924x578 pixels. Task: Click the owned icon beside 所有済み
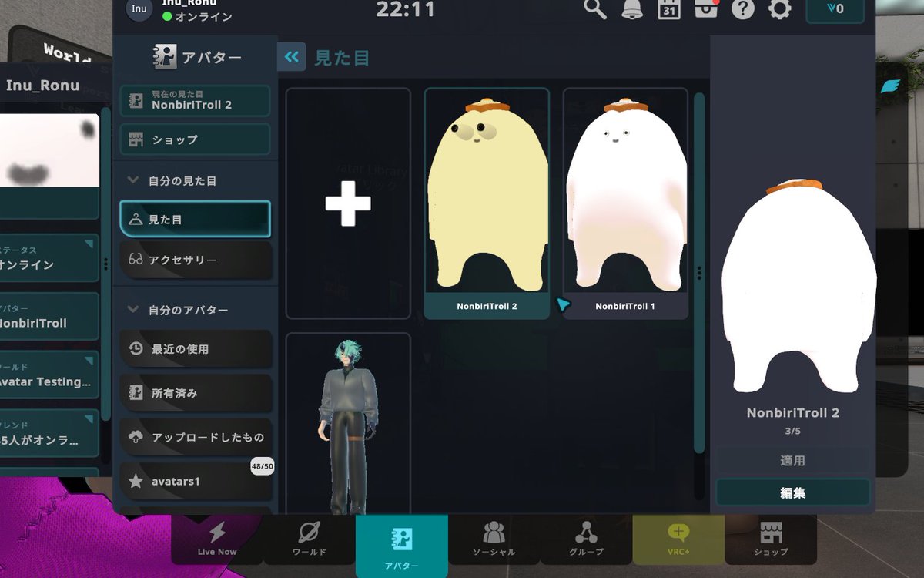[x=136, y=393]
